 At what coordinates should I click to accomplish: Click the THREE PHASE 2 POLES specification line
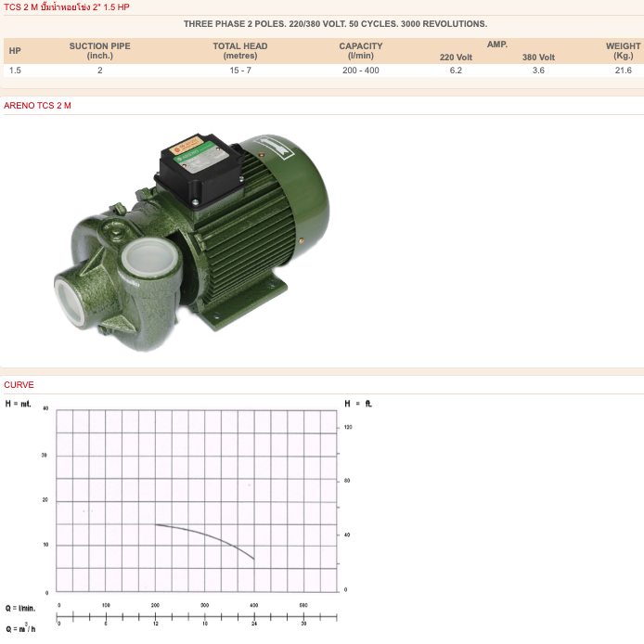point(335,24)
